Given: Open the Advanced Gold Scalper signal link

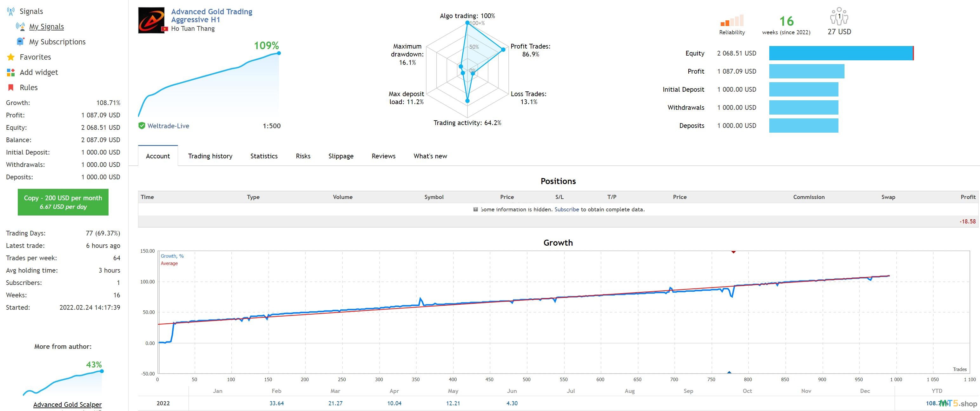Looking at the screenshot, I should pyautogui.click(x=67, y=405).
